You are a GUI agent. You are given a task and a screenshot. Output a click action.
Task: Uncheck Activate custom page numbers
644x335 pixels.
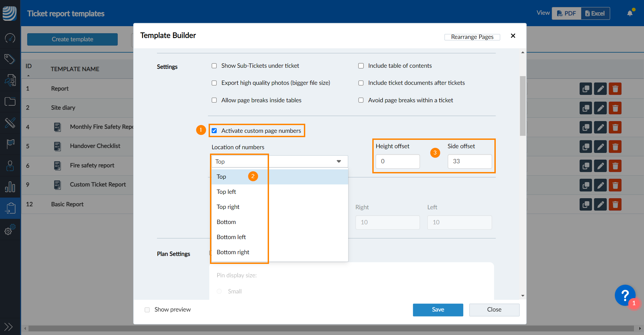click(x=214, y=130)
